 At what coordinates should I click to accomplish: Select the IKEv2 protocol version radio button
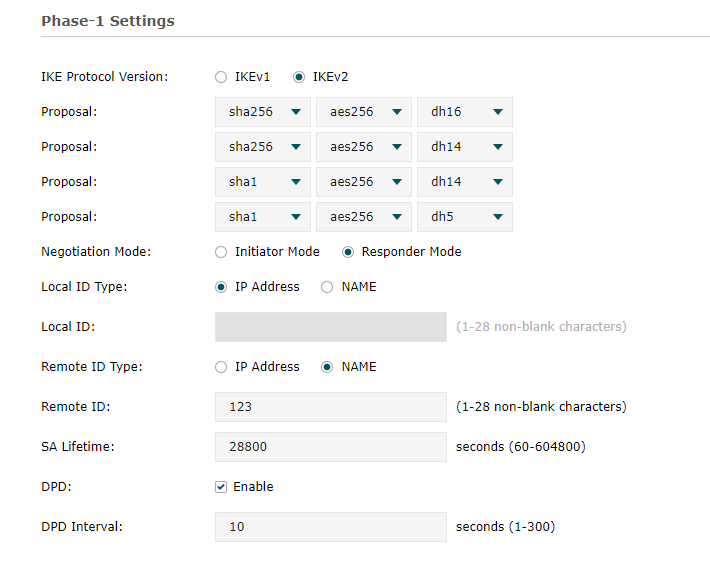299,77
